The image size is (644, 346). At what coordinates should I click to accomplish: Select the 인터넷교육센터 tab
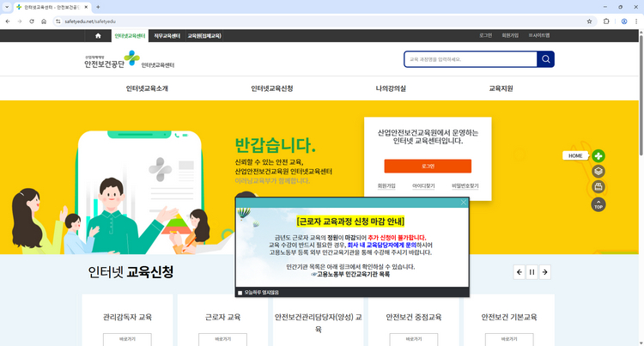coord(130,36)
